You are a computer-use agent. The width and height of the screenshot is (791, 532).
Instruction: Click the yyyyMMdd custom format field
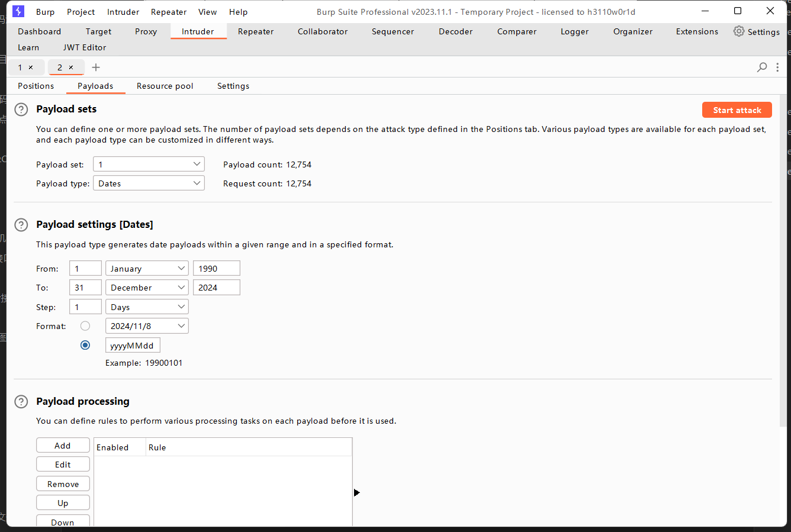133,345
